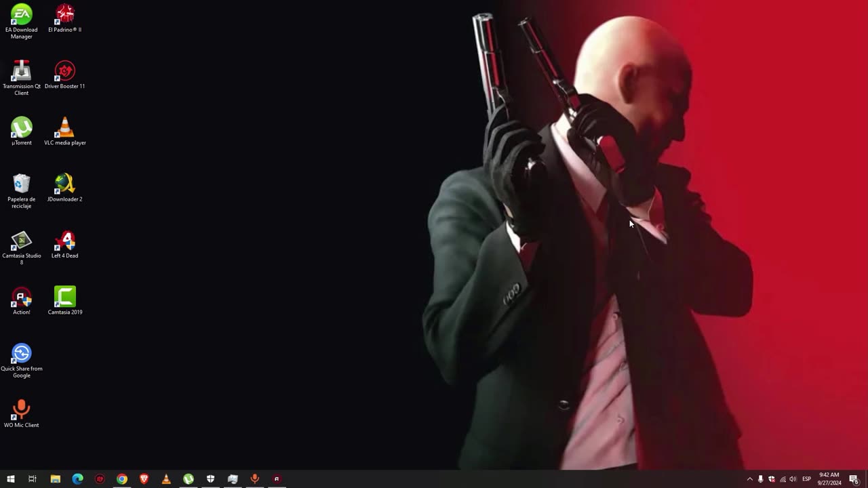Select the El Padrino II desktop shortcut
Image resolution: width=868 pixels, height=488 pixels.
64,18
